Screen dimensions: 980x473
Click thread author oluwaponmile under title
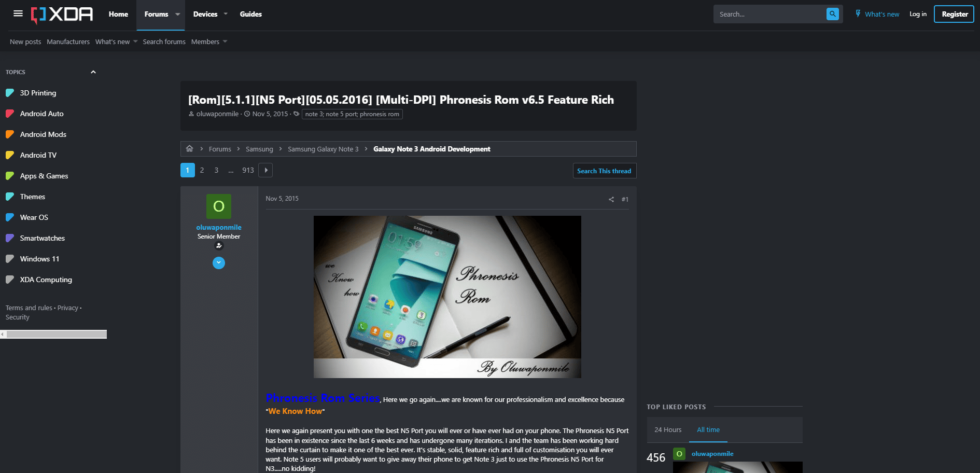tap(217, 114)
